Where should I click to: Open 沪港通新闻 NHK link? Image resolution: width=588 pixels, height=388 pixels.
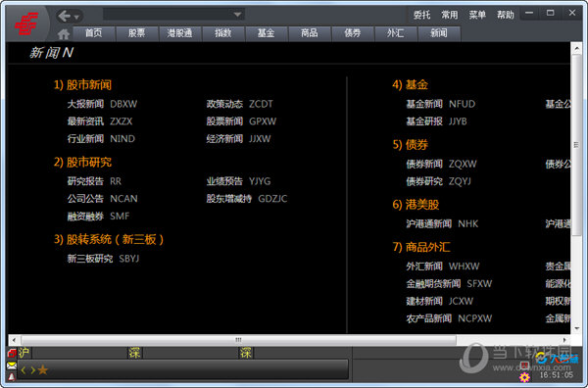click(x=443, y=223)
